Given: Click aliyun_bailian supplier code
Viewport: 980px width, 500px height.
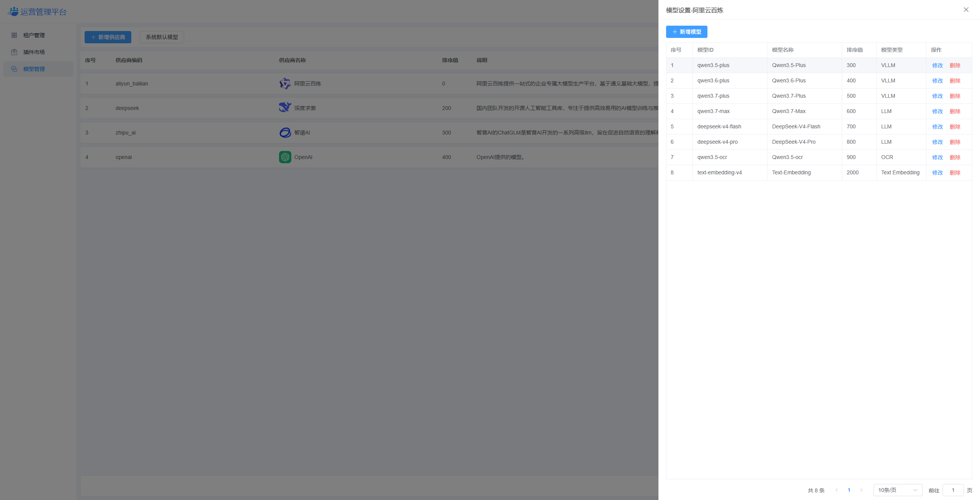Looking at the screenshot, I should (x=132, y=84).
